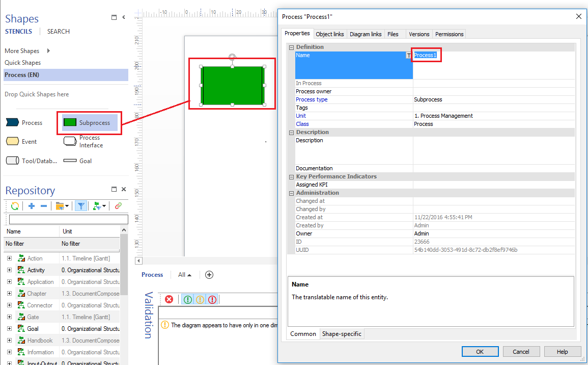This screenshot has width=588, height=365.
Task: Toggle the funnel filter button in Repository
Action: click(x=81, y=206)
